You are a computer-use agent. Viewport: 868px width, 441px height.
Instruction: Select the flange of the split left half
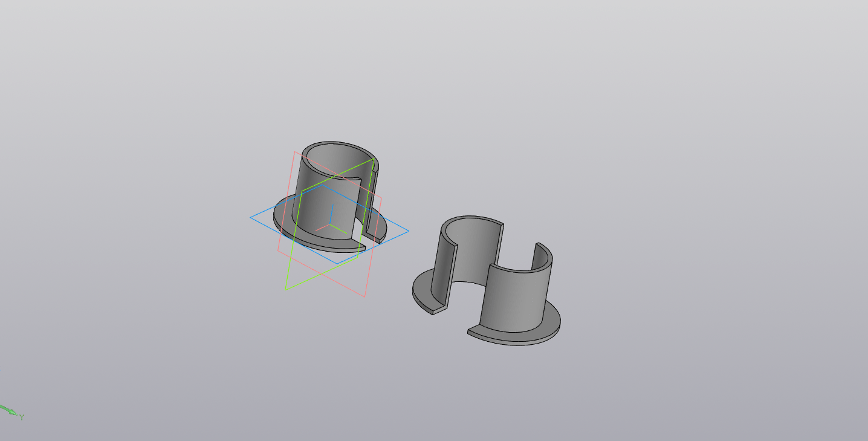[x=423, y=290]
